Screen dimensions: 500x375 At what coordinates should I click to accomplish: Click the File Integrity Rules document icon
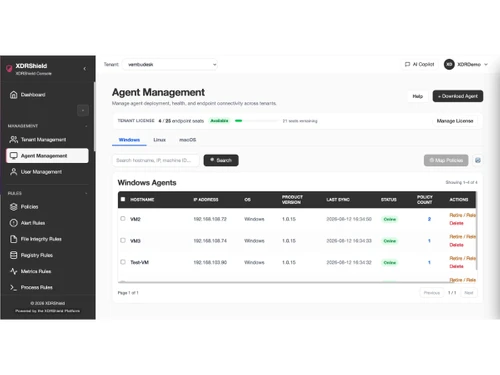(14, 239)
